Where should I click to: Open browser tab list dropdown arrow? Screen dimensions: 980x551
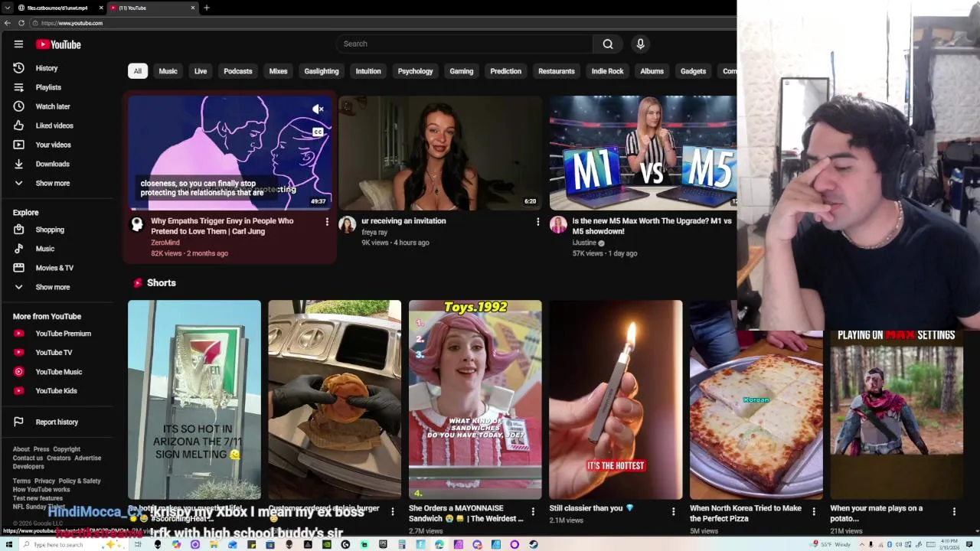click(8, 8)
